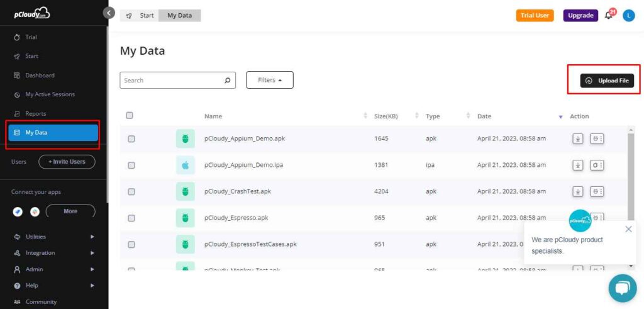Click the My Data page heading
The width and height of the screenshot is (644, 309).
pos(142,51)
